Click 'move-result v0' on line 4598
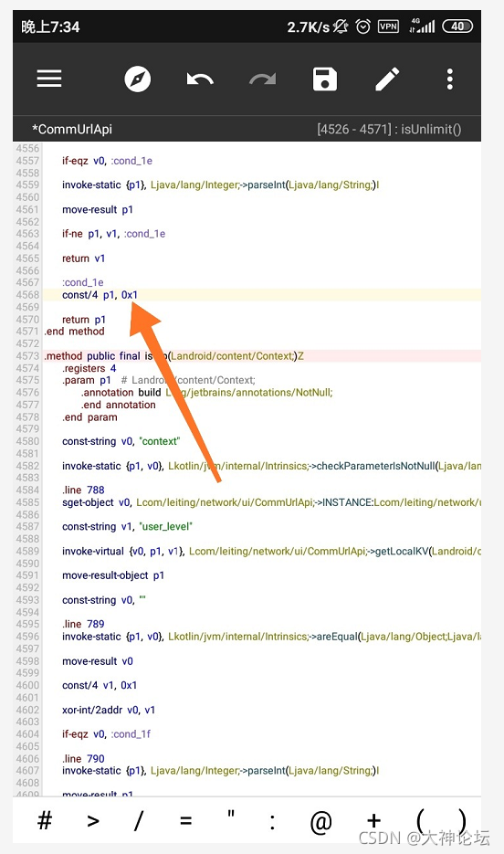 coord(98,661)
